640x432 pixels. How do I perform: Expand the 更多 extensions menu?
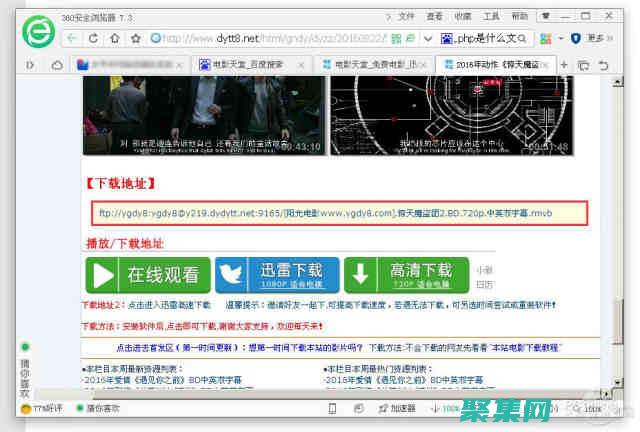(600, 38)
